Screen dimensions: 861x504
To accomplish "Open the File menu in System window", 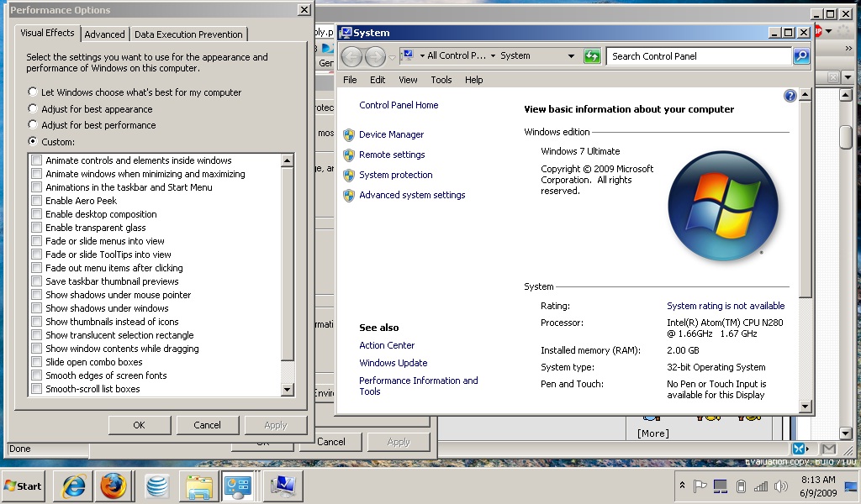I will click(x=350, y=80).
